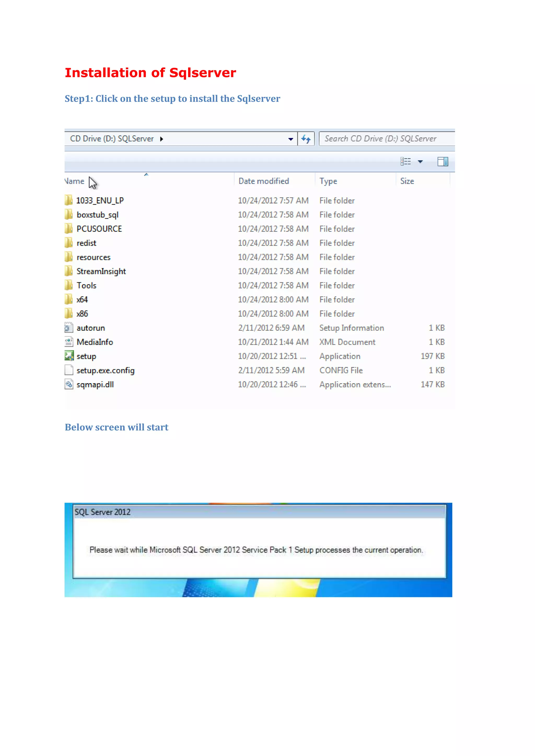Expand the SQLServer breadcrumb arrow
This screenshot has height=756, width=535.
coord(161,139)
